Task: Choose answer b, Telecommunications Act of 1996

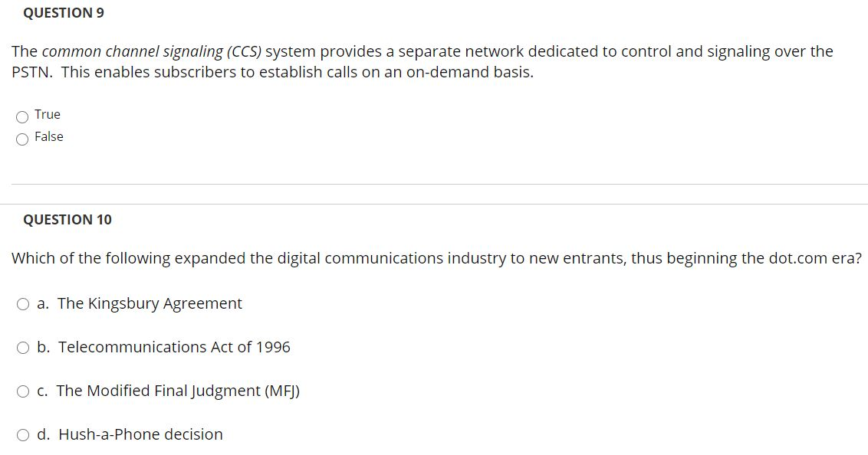Action: click(23, 347)
